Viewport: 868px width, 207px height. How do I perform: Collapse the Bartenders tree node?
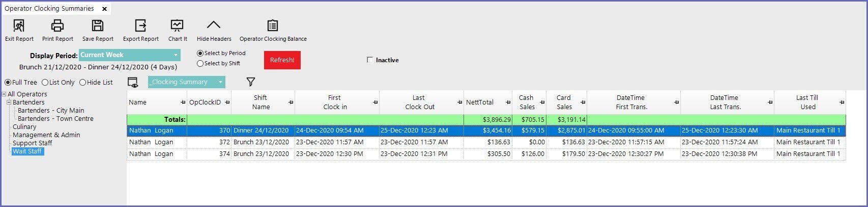9,102
